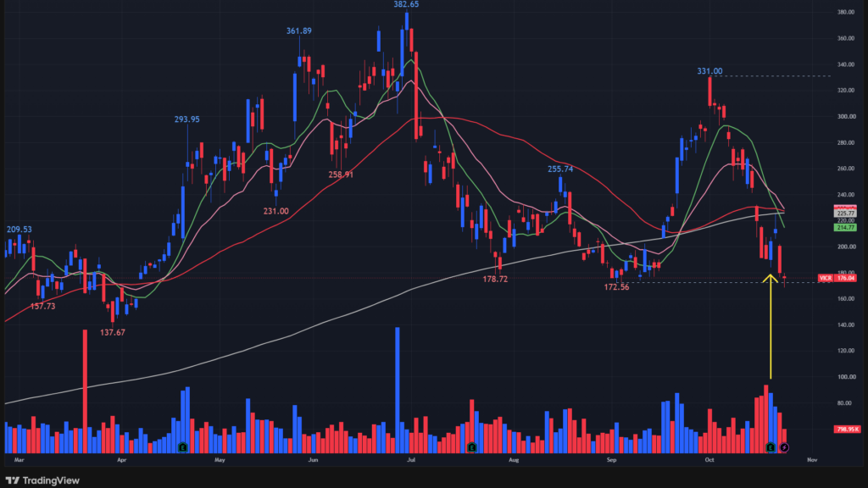The width and height of the screenshot is (868, 488).
Task: Click 280.00 on the price axis
Action: (845, 142)
